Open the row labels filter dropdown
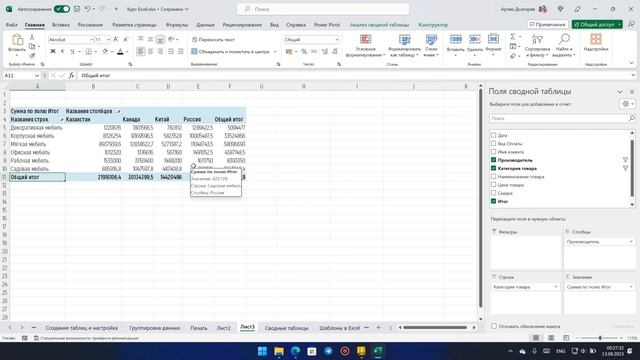 (62, 120)
